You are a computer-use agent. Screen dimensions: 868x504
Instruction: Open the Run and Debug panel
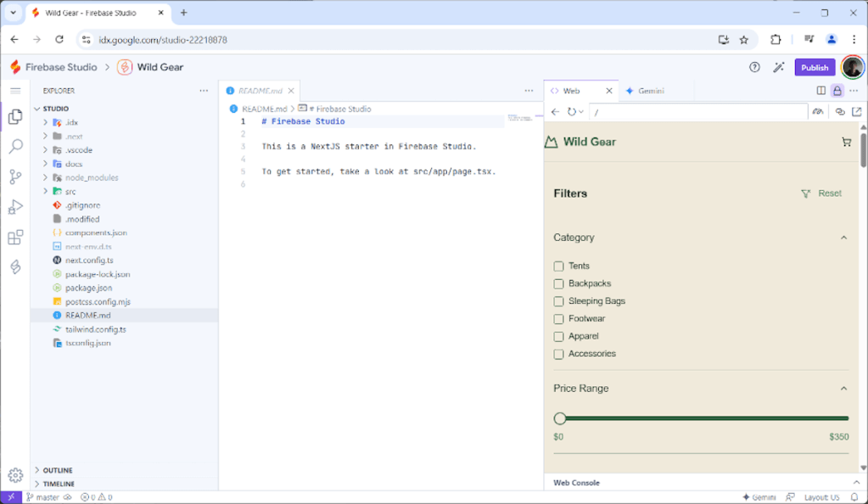point(14,206)
